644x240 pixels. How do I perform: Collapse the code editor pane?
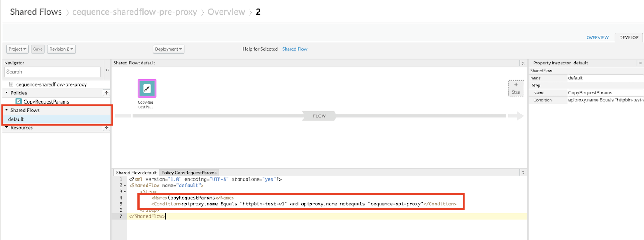pos(523,172)
